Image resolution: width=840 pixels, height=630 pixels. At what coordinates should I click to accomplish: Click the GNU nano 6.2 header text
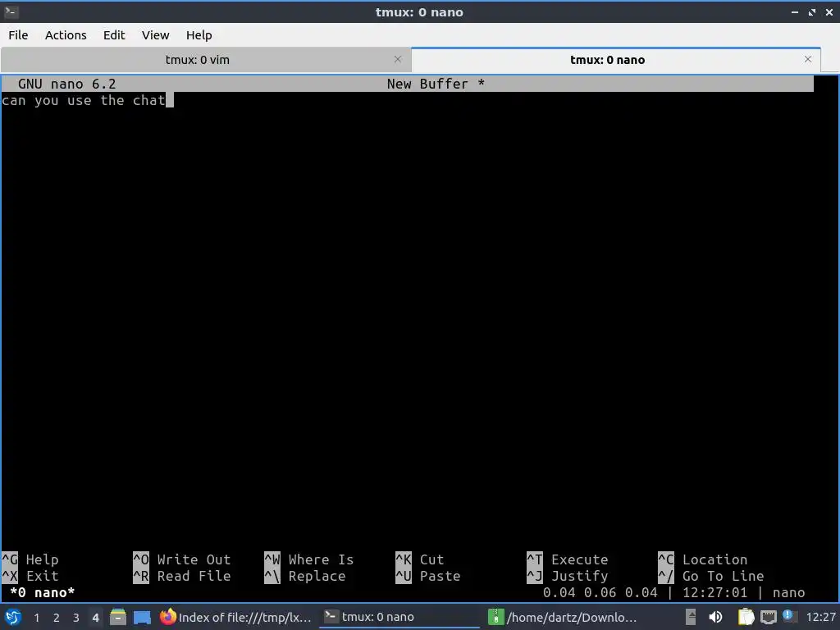67,84
